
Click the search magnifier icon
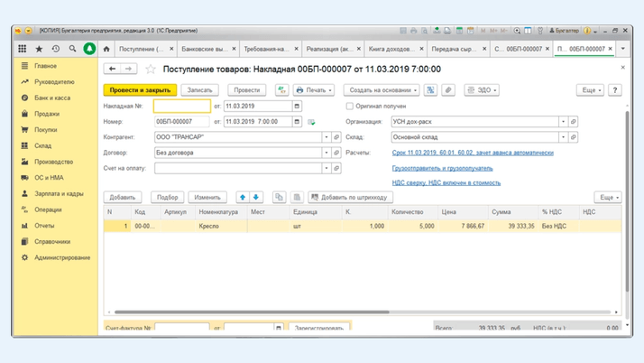(72, 49)
